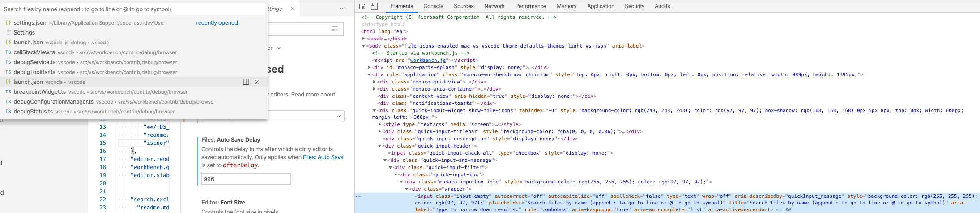Screen dimensions: 980x213
Task: Open the Files: Auto Save setting link
Action: point(323,157)
